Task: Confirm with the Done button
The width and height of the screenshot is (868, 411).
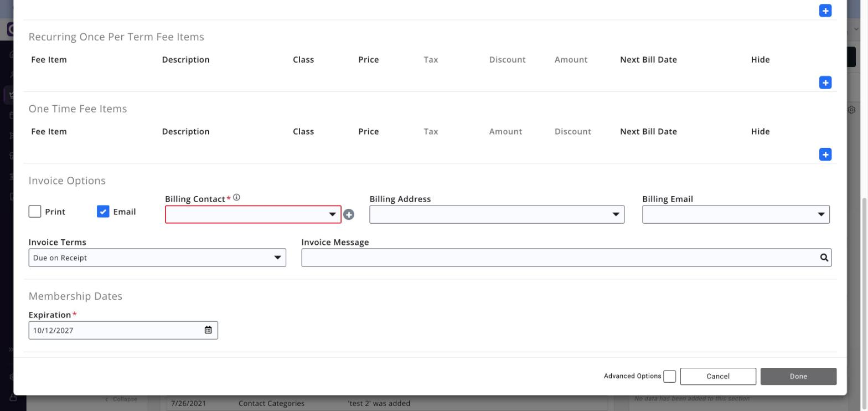Action: point(798,376)
